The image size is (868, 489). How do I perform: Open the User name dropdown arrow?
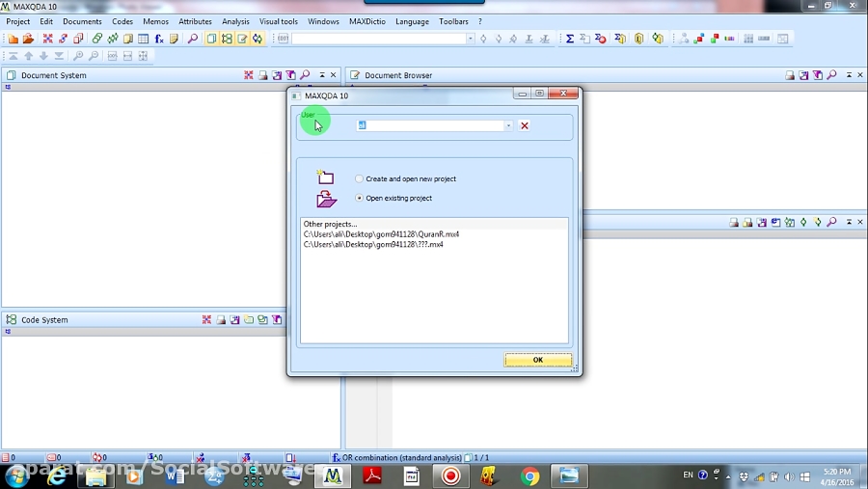pyautogui.click(x=508, y=125)
